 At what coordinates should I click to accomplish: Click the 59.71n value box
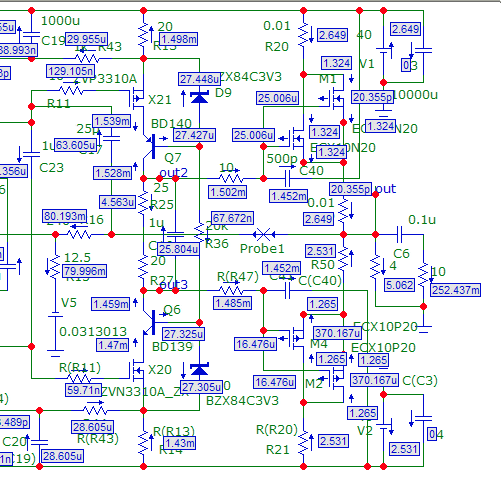coord(83,390)
